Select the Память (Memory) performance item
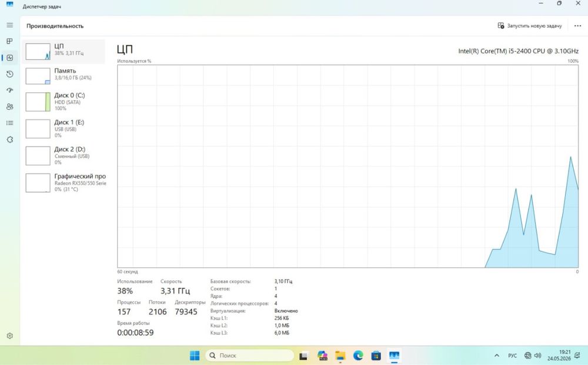 pyautogui.click(x=63, y=76)
